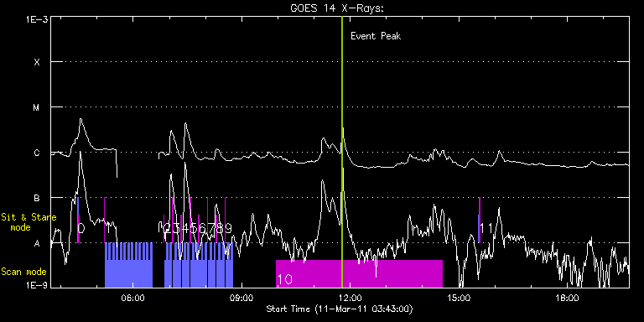Viewport: 644px width, 322px height.
Task: Click the green Event Peak vertical line
Action: (x=342, y=152)
